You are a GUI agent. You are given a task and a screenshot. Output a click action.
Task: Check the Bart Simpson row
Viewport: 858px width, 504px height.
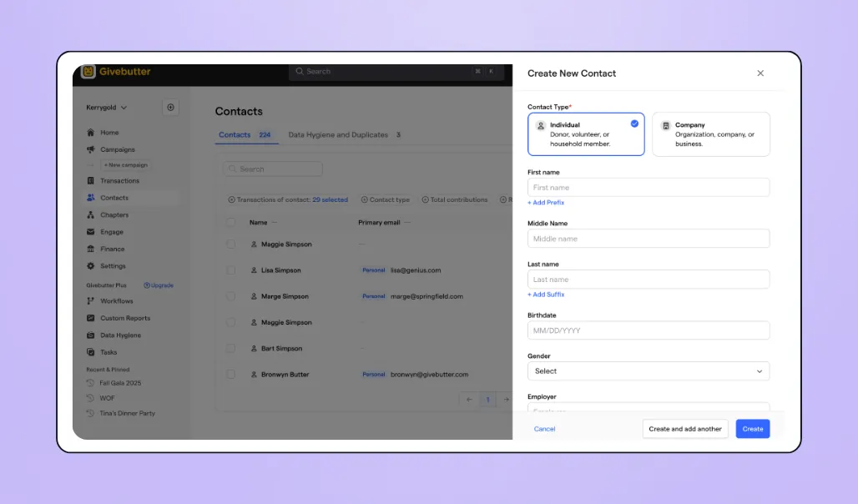coord(231,348)
